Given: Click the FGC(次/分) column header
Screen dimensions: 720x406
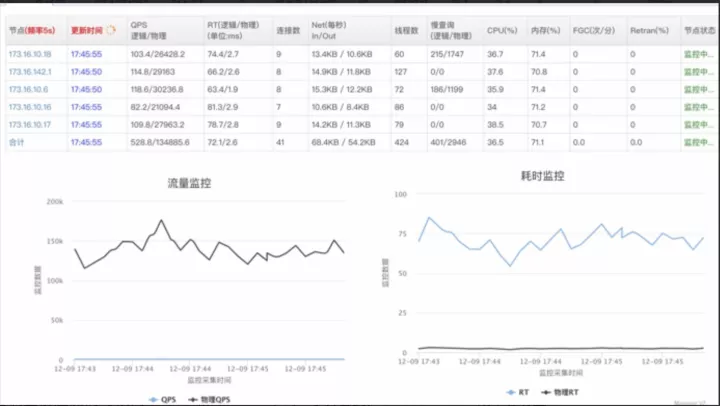Looking at the screenshot, I should click(594, 30).
